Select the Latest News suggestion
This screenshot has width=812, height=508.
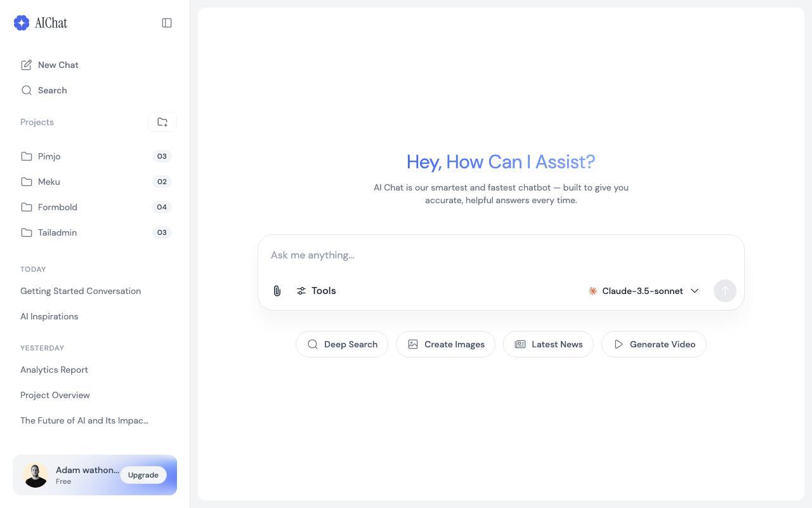[548, 344]
